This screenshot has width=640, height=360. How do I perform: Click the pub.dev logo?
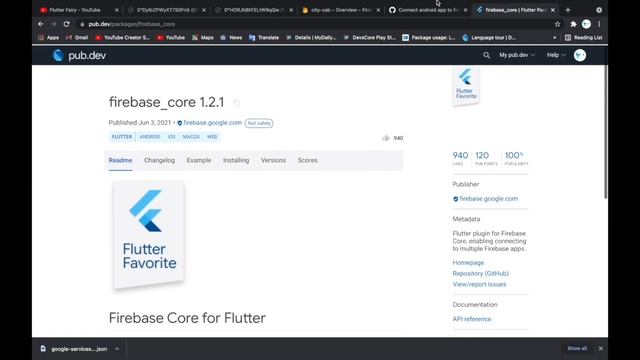coord(80,56)
